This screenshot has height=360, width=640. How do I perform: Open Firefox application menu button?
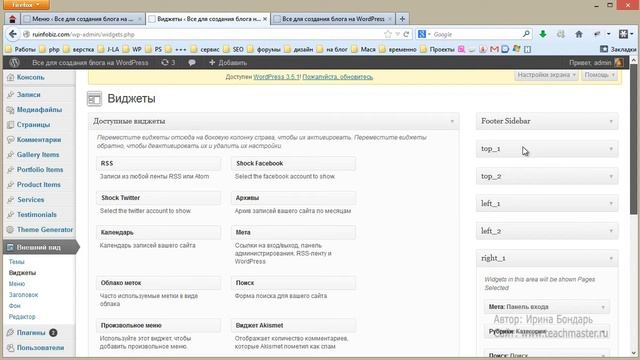[26, 5]
